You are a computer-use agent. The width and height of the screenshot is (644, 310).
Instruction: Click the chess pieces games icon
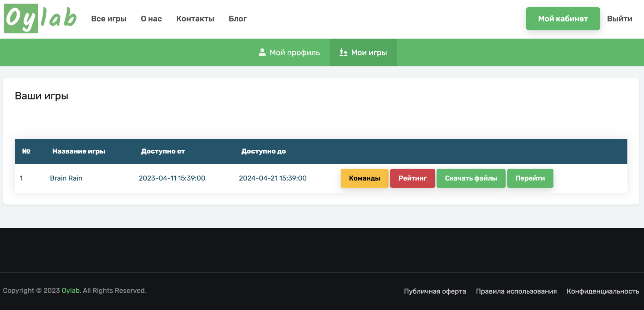(x=343, y=53)
